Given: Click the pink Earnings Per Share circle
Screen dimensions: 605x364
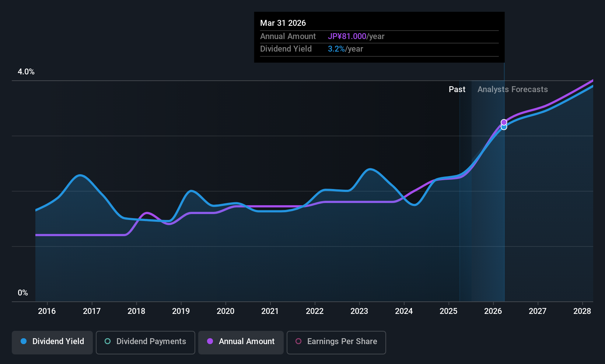Looking at the screenshot, I should pyautogui.click(x=298, y=341).
